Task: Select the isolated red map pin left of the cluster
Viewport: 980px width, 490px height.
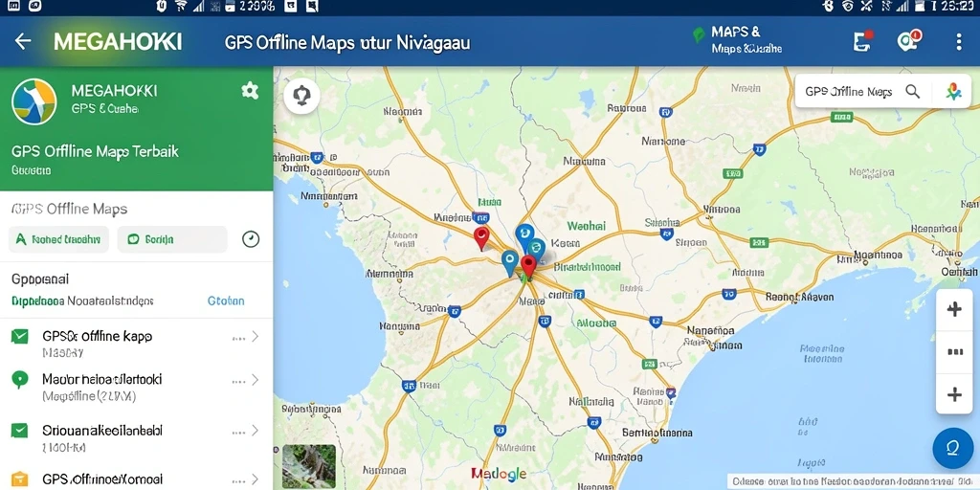Action: [480, 238]
